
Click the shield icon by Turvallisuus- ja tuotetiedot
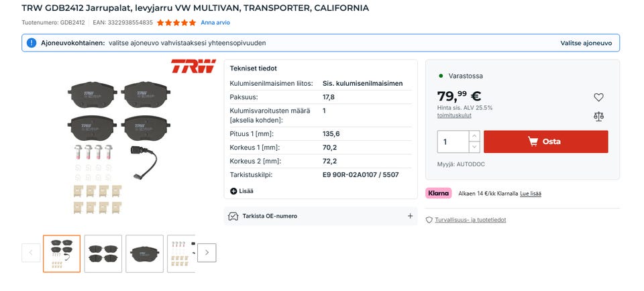429,220
